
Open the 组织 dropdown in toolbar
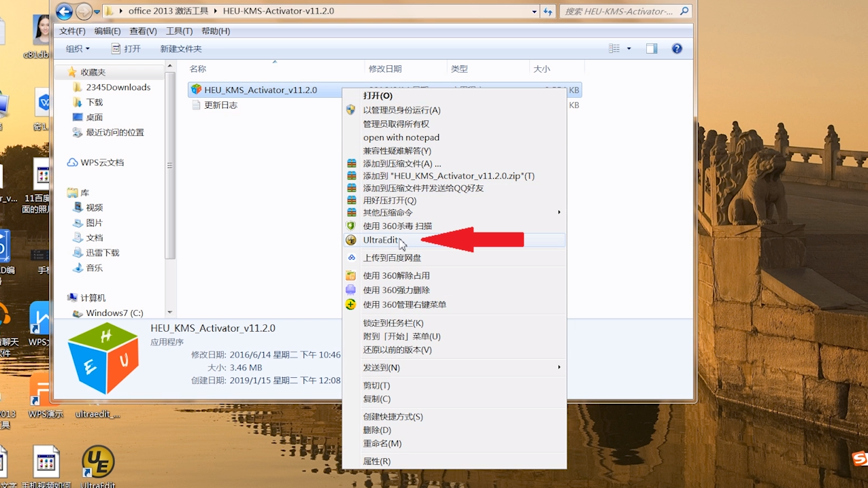[x=78, y=49]
